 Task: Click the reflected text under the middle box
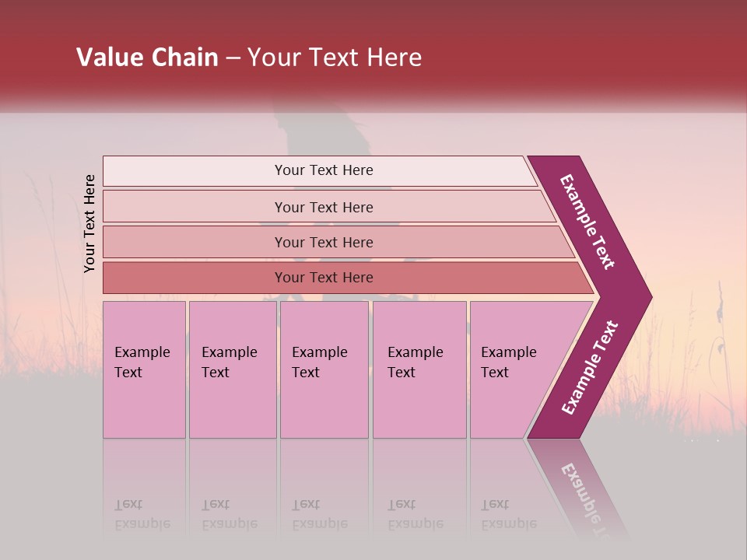[320, 515]
